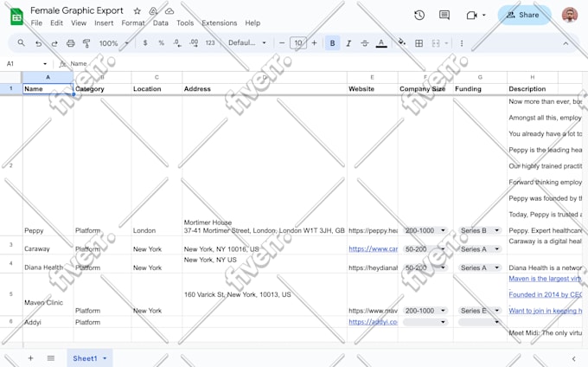Open the text color picker
588x367 pixels.
(x=381, y=43)
